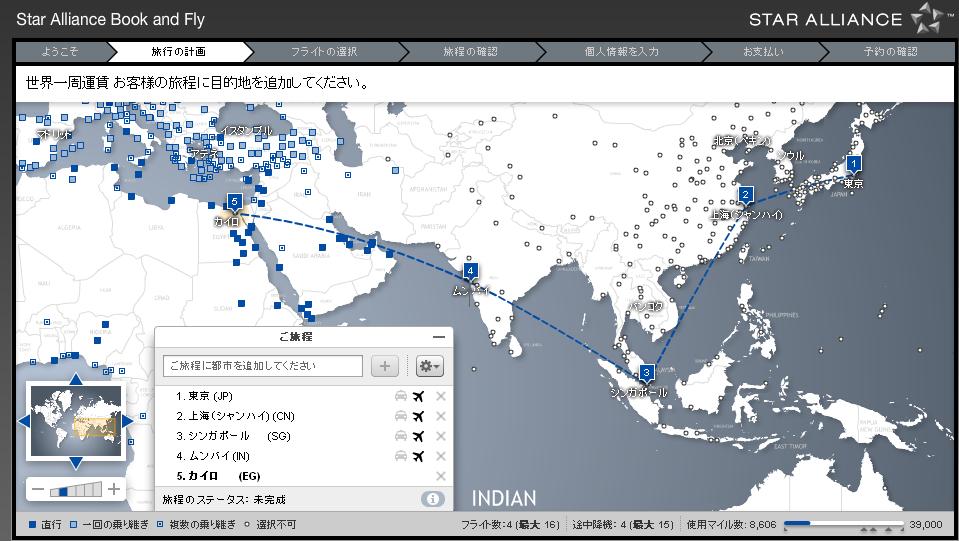Click the 1. 東京 (JP) itinerary row
This screenshot has width=959, height=541.
pyautogui.click(x=304, y=396)
